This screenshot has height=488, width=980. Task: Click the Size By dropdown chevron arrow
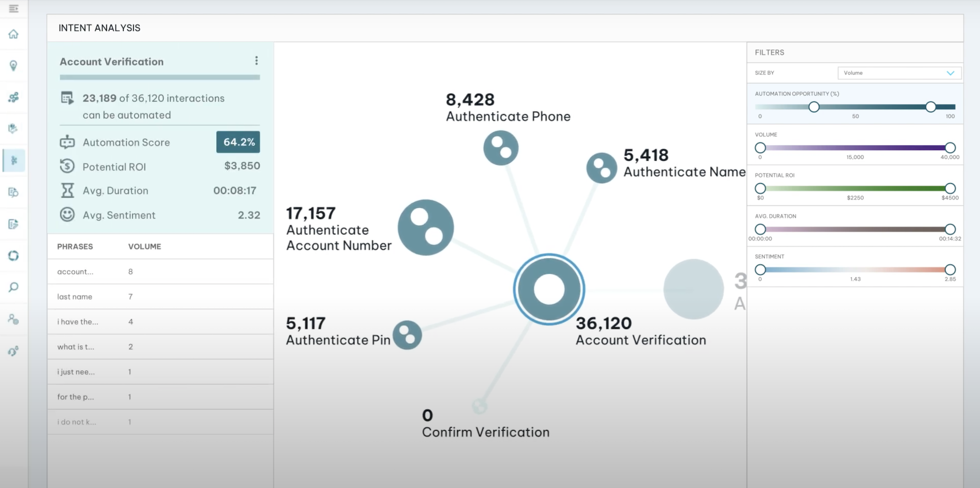click(x=951, y=73)
